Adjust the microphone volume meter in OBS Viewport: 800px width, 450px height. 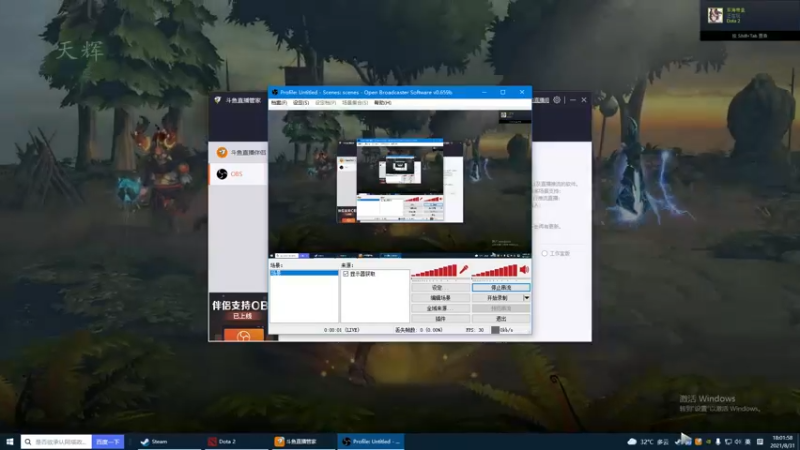[434, 271]
